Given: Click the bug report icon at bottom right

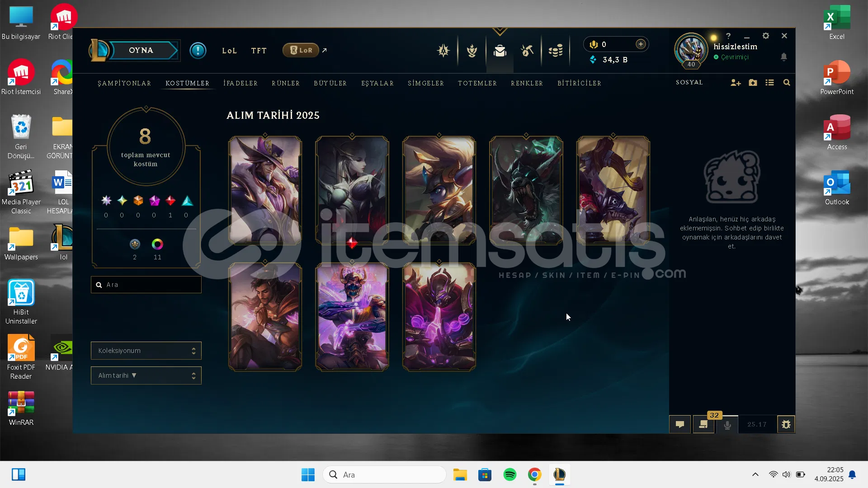Looking at the screenshot, I should click(786, 424).
